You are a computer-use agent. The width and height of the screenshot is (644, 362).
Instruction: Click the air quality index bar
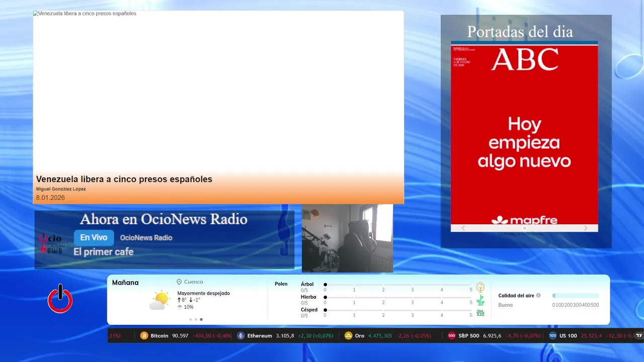(576, 296)
